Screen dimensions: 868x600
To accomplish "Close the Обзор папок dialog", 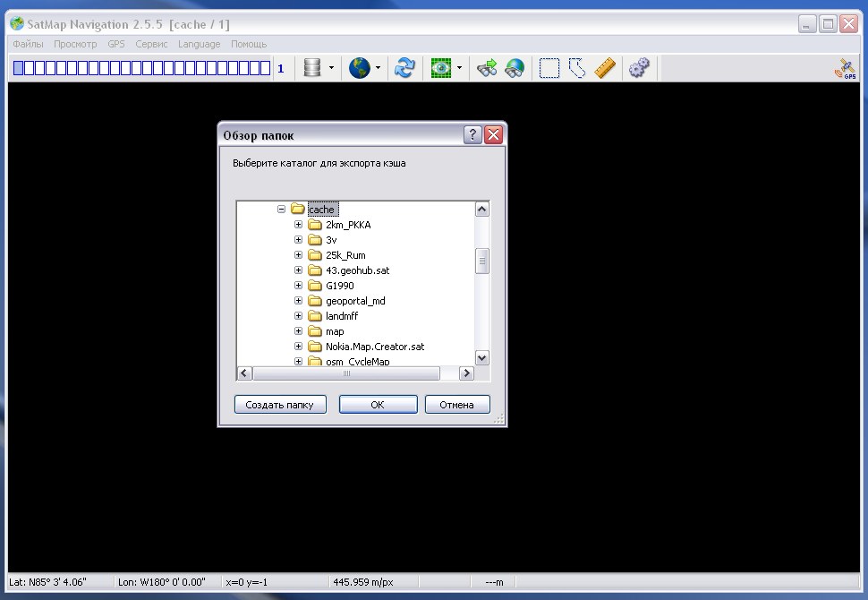I will (493, 134).
